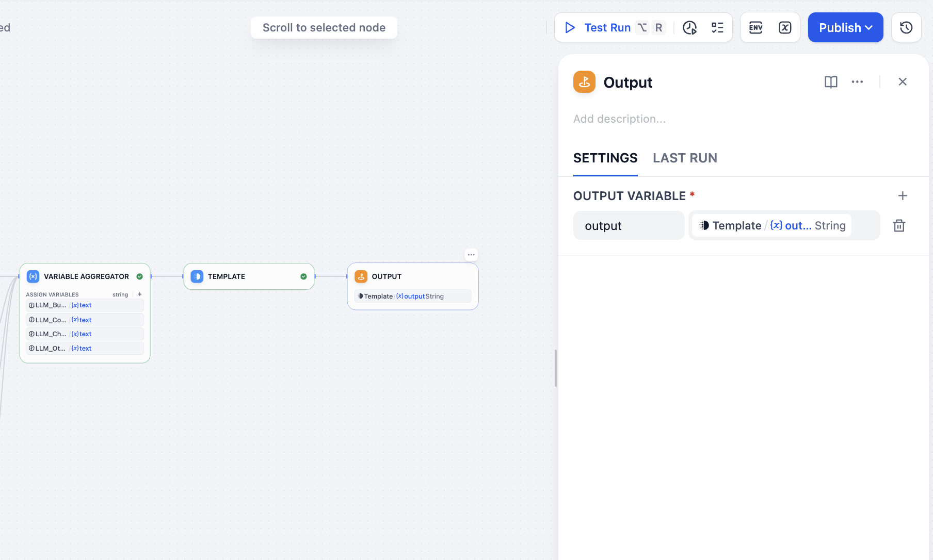
Task: Switch to the LAST RUN tab
Action: [685, 158]
